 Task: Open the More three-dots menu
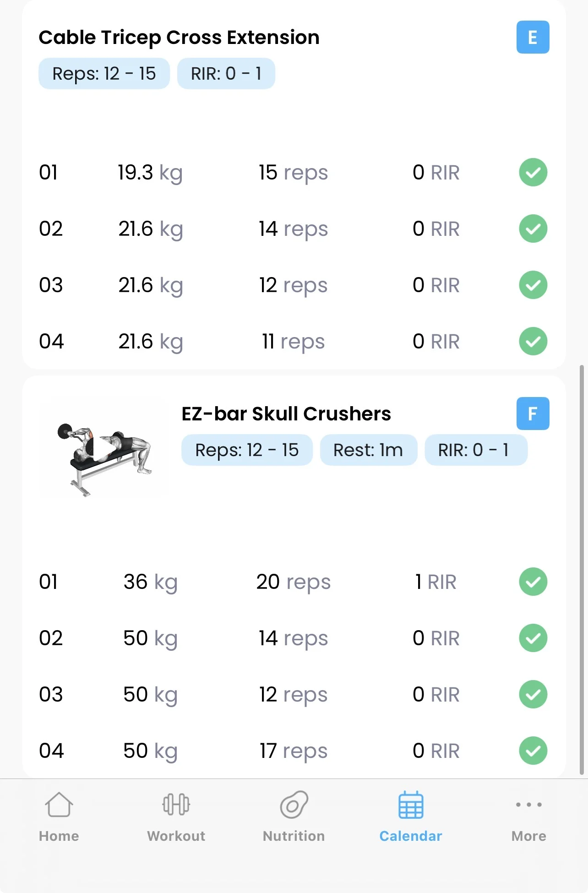528,805
